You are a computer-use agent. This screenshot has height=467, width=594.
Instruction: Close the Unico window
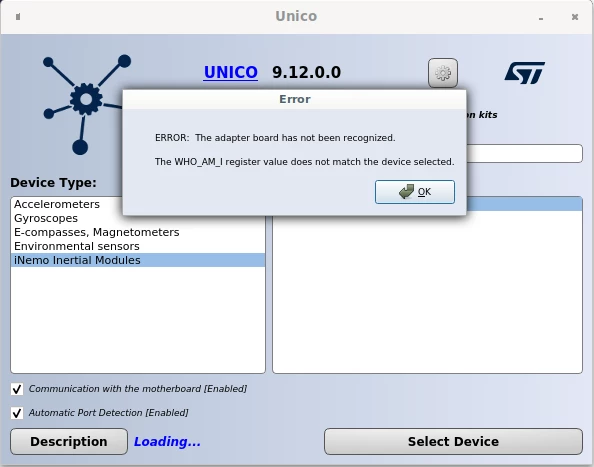[x=575, y=17]
